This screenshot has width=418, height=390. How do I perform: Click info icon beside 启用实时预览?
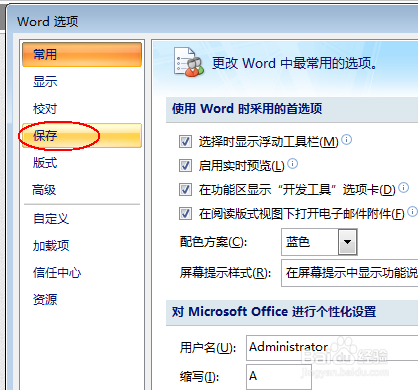[293, 164]
